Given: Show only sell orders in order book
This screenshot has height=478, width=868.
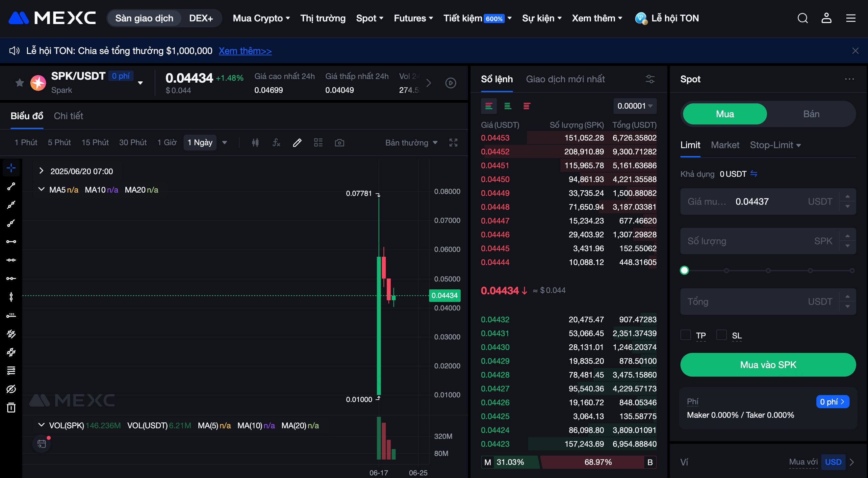Looking at the screenshot, I should point(527,106).
